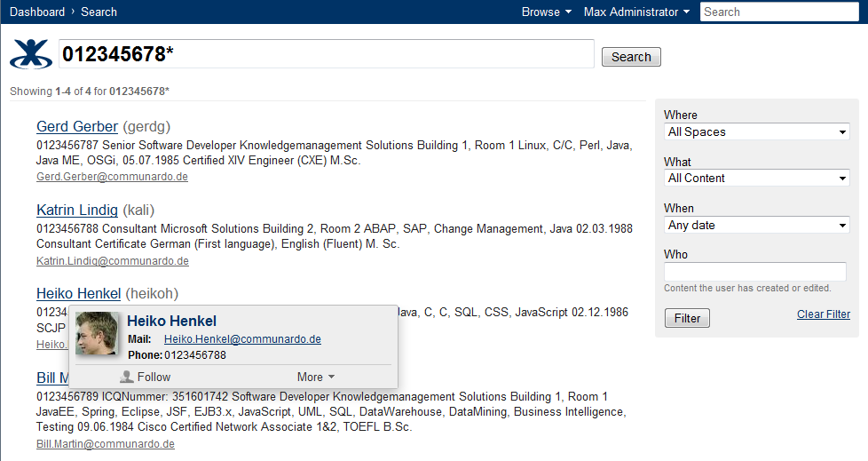The width and height of the screenshot is (868, 461).
Task: Open Katrin Lindig's profile link
Action: click(x=77, y=211)
